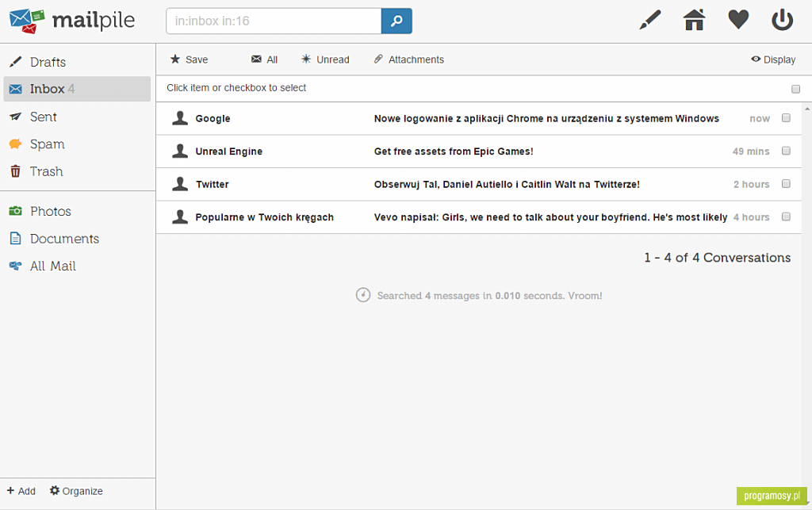Click the '4 hours' timestamp
Viewport: 812px width, 510px height.
[x=752, y=217]
